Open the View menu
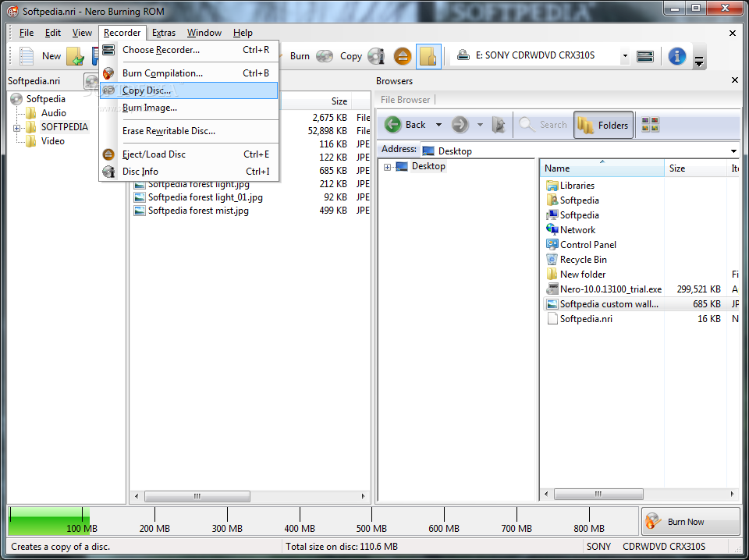This screenshot has width=749, height=560. pyautogui.click(x=82, y=33)
